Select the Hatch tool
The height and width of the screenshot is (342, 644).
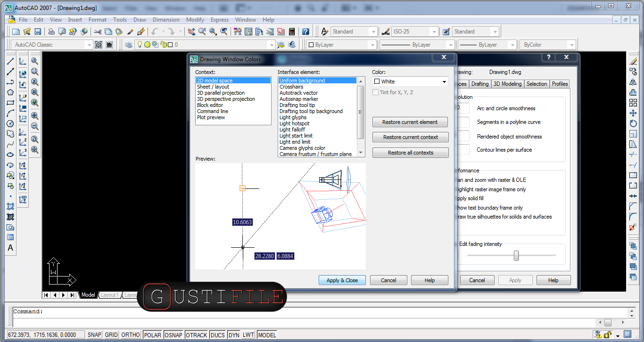10,206
